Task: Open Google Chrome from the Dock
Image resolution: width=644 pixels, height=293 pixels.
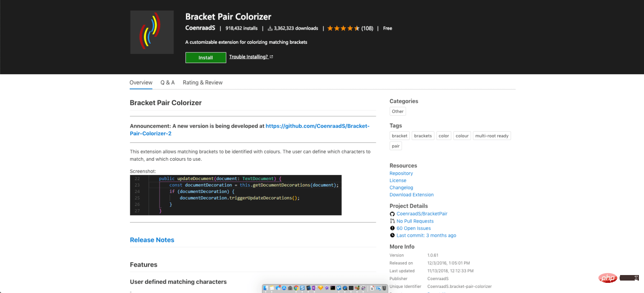Action: click(x=296, y=288)
